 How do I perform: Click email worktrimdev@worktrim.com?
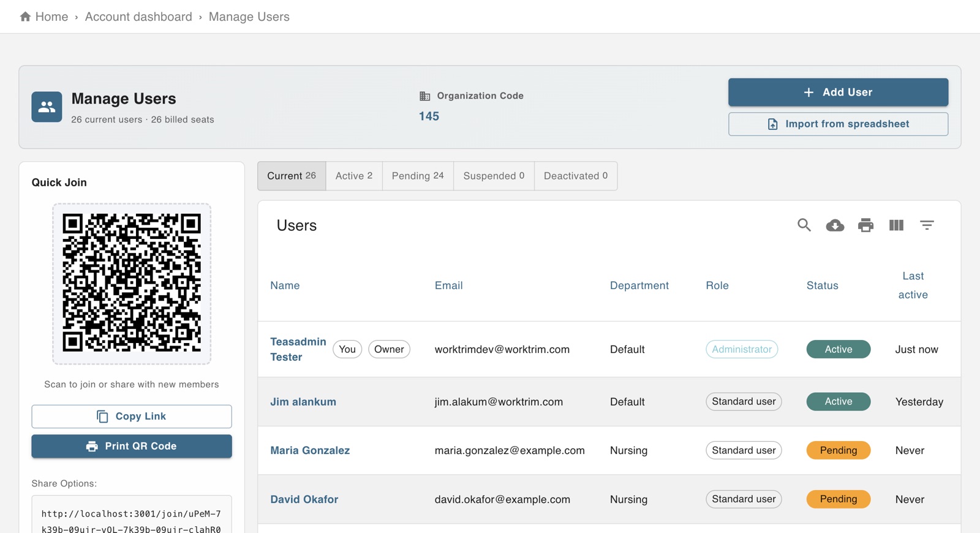(x=502, y=349)
